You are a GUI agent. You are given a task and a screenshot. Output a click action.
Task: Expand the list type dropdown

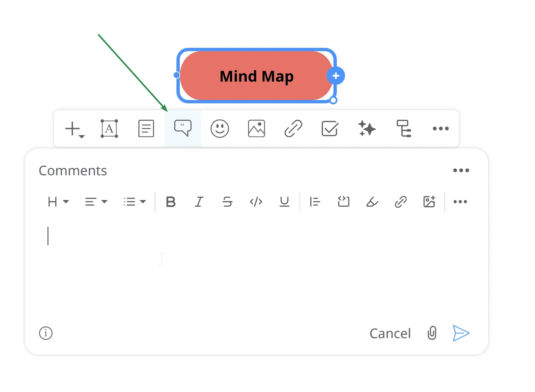click(x=135, y=202)
